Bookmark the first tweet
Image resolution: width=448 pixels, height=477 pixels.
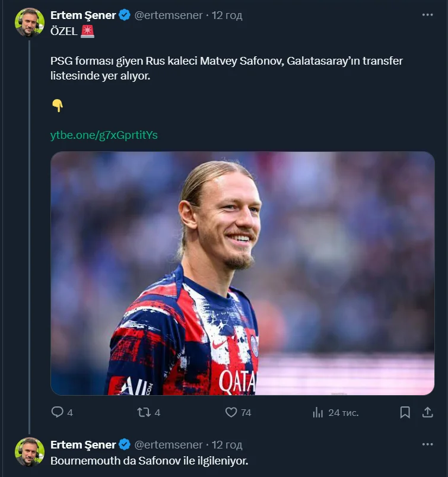[405, 412]
